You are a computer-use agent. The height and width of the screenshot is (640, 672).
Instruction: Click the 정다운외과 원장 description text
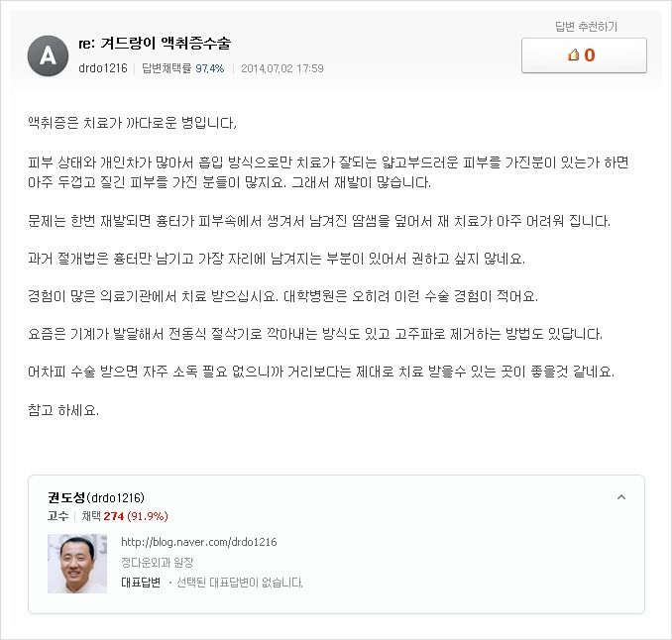158,562
